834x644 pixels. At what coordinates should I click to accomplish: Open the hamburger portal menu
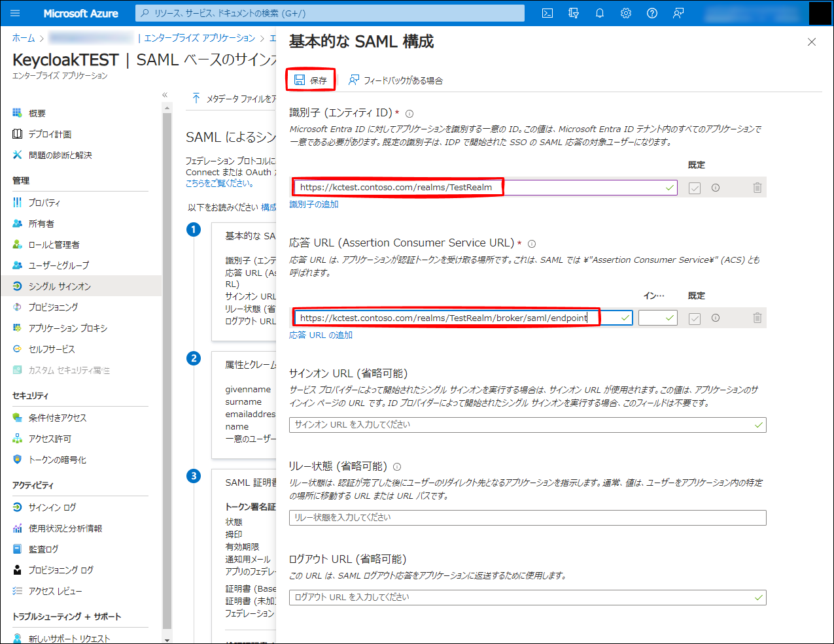click(x=15, y=13)
